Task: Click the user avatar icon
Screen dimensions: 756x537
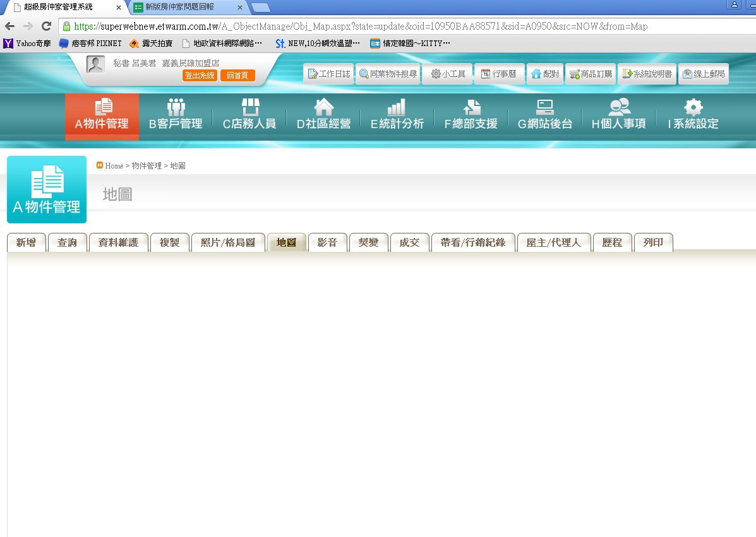Action: pos(95,64)
